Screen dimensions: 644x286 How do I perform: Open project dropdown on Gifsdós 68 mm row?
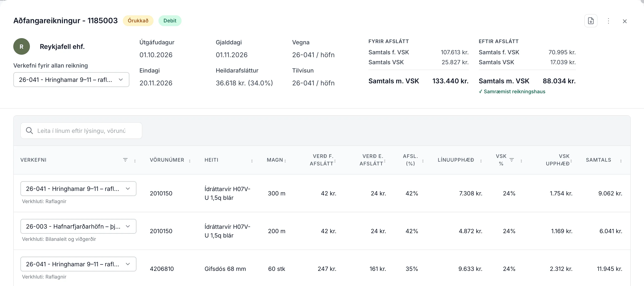78,264
